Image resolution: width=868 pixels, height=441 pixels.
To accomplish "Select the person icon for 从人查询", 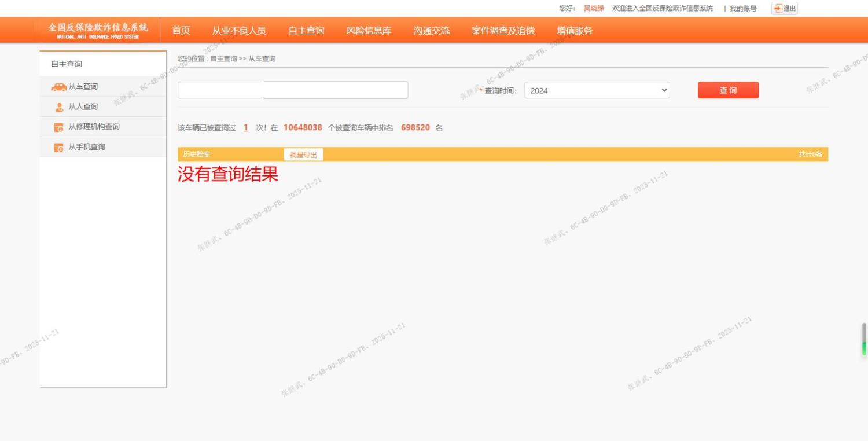I will [58, 107].
